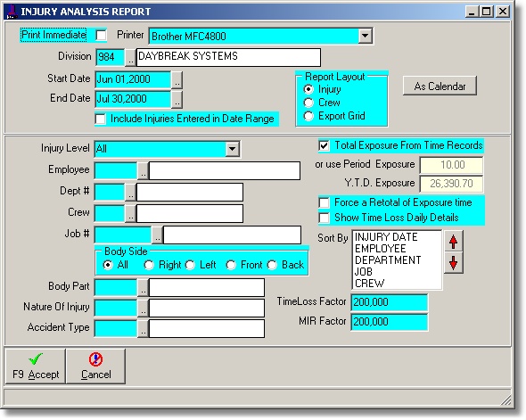
Task: Open the Body Part lookup button
Action: coord(143,287)
